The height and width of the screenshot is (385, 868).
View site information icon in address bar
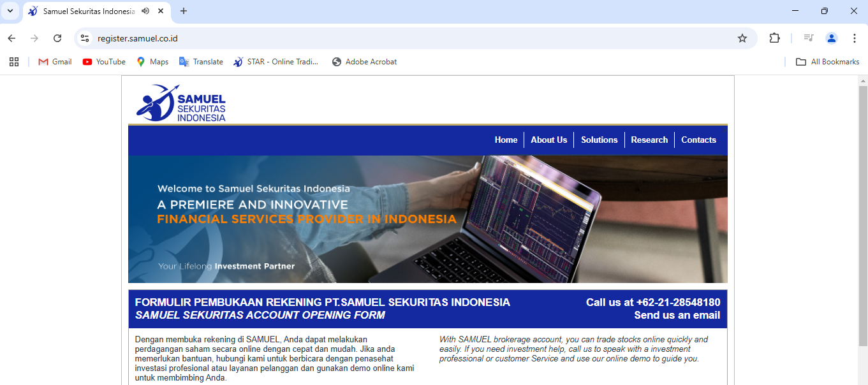click(x=85, y=38)
